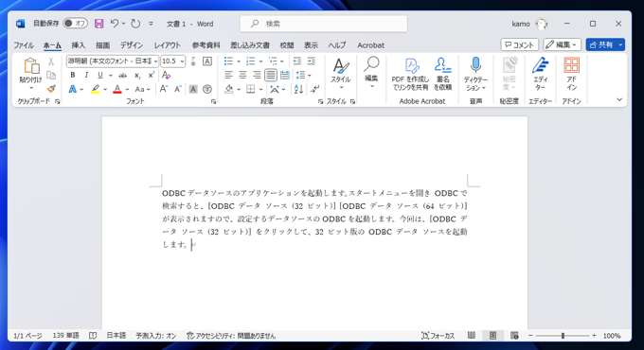Open the ファイル tab
Viewport: 644px width, 350px height.
tap(24, 45)
